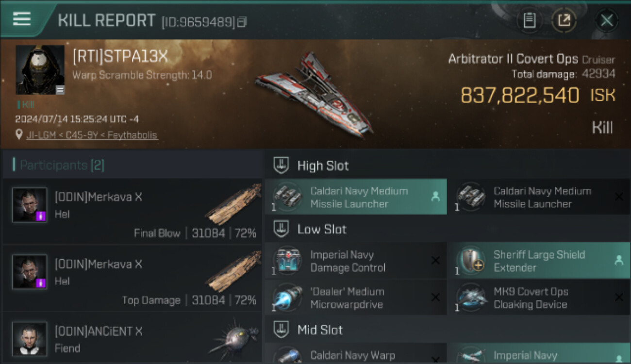Open Merkava X Top Damage participant entry

pyautogui.click(x=133, y=278)
